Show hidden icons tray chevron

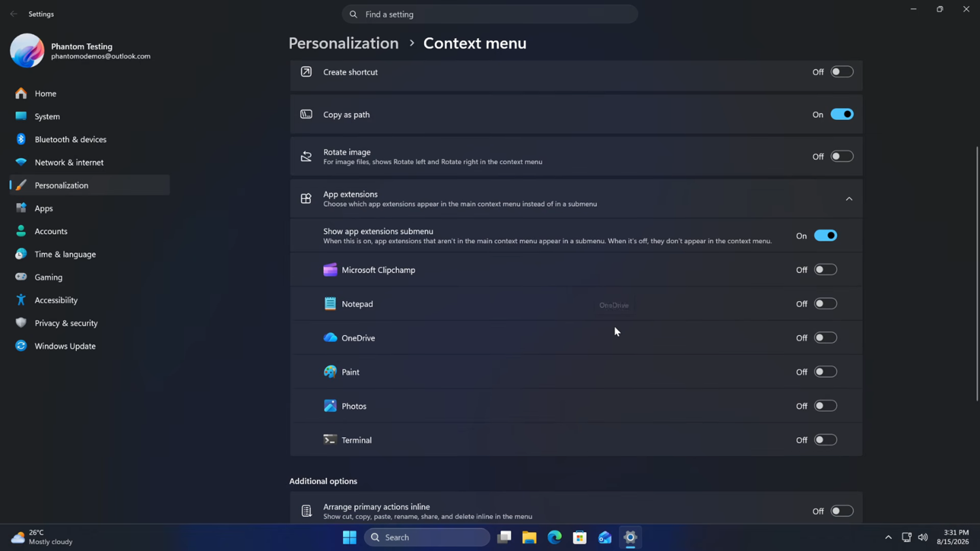tap(888, 537)
